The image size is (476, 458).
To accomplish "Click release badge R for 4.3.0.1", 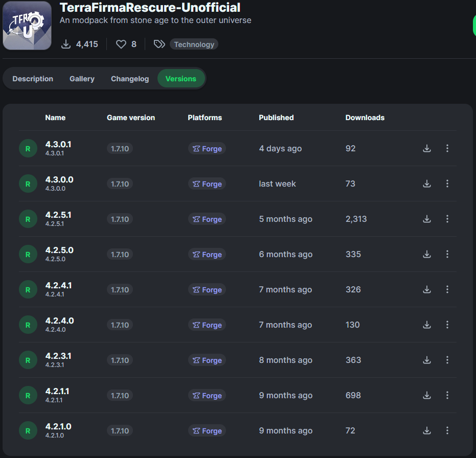I will pyautogui.click(x=28, y=148).
